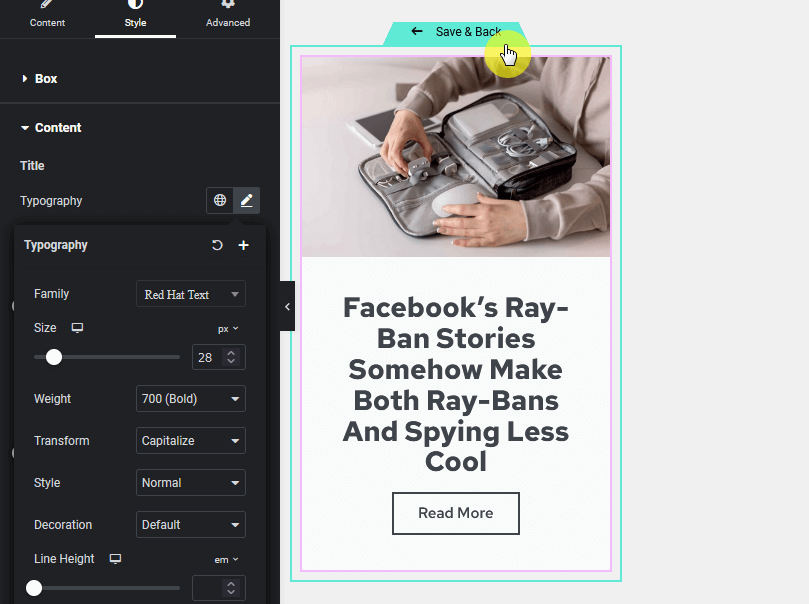Decrease Size value with down arrow
The height and width of the screenshot is (604, 809).
coord(231,362)
